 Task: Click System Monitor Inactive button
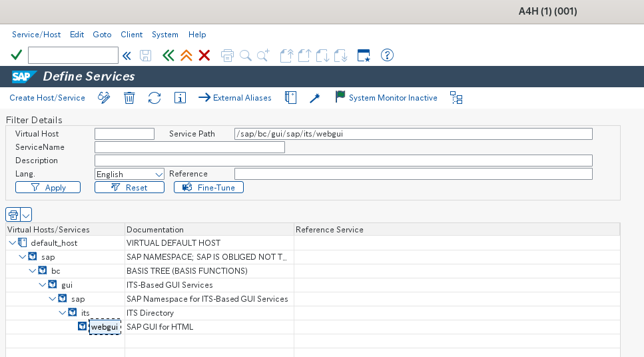pyautogui.click(x=386, y=98)
